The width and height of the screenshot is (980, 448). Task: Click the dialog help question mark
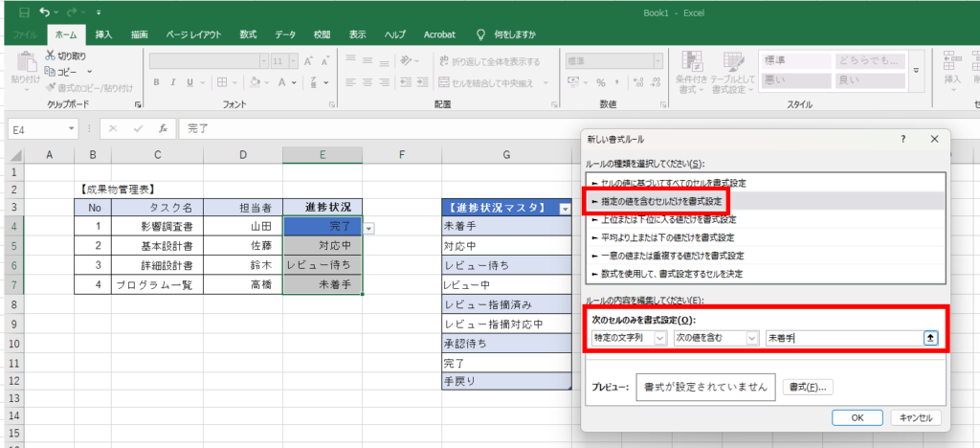click(x=902, y=139)
